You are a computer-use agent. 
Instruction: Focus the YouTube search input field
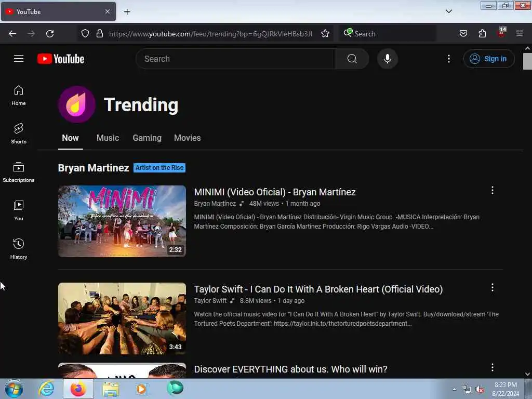(x=236, y=59)
